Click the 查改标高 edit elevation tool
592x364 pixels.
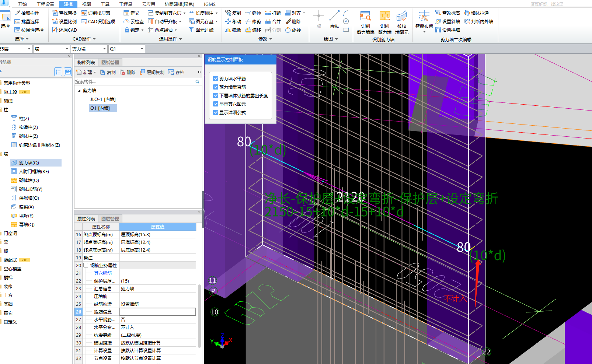[x=448, y=13]
